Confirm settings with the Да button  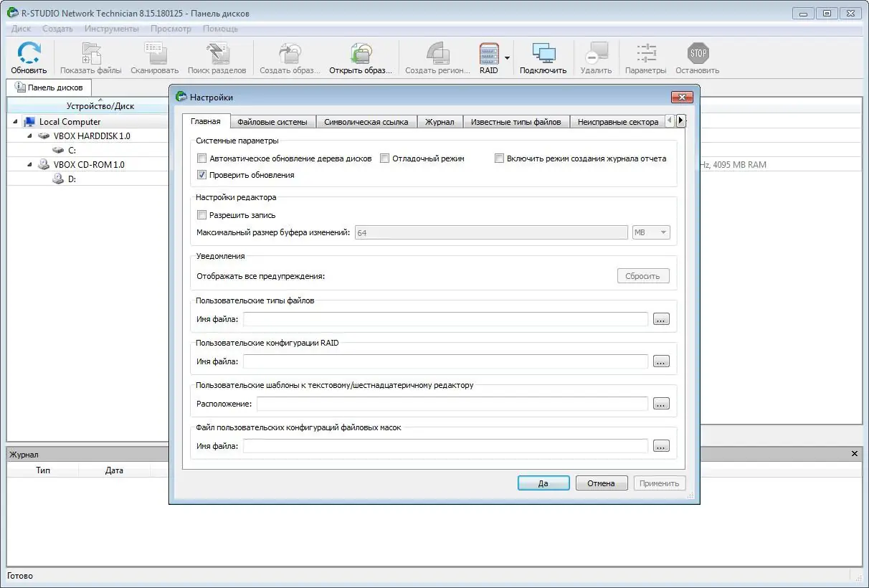pyautogui.click(x=543, y=483)
